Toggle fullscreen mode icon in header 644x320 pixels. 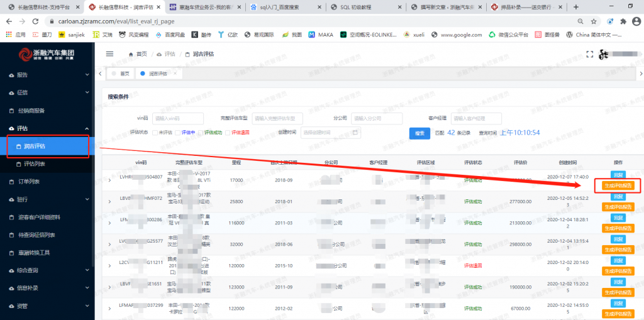click(590, 54)
